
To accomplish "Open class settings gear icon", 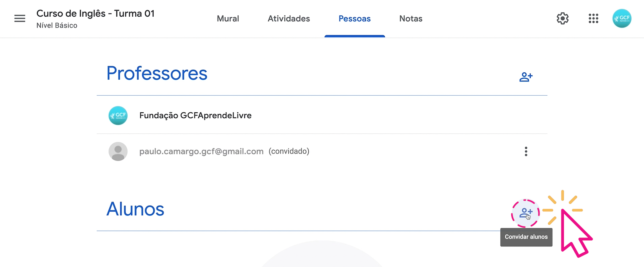I will (563, 18).
